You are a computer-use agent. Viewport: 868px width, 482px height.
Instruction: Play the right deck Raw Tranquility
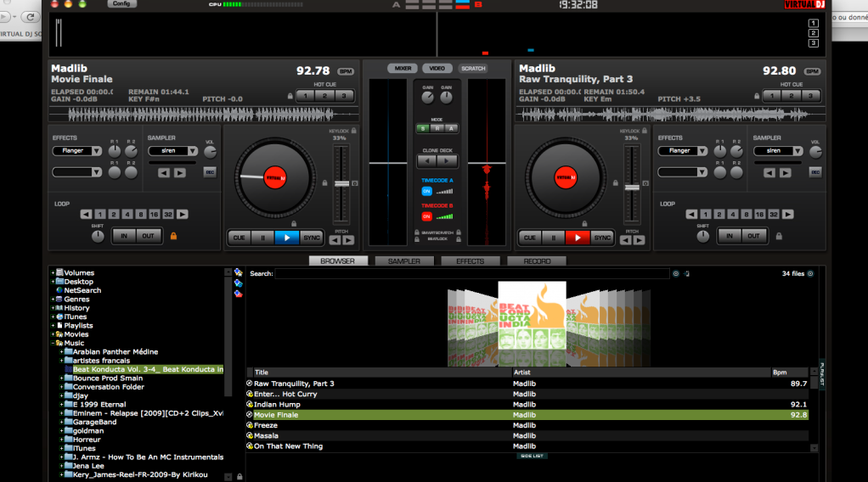(x=578, y=238)
